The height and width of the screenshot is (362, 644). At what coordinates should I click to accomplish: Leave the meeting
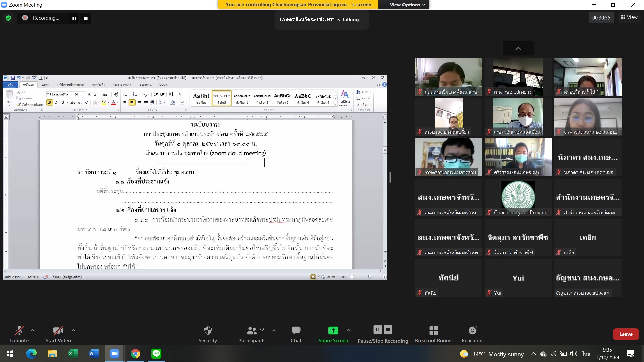click(x=626, y=334)
